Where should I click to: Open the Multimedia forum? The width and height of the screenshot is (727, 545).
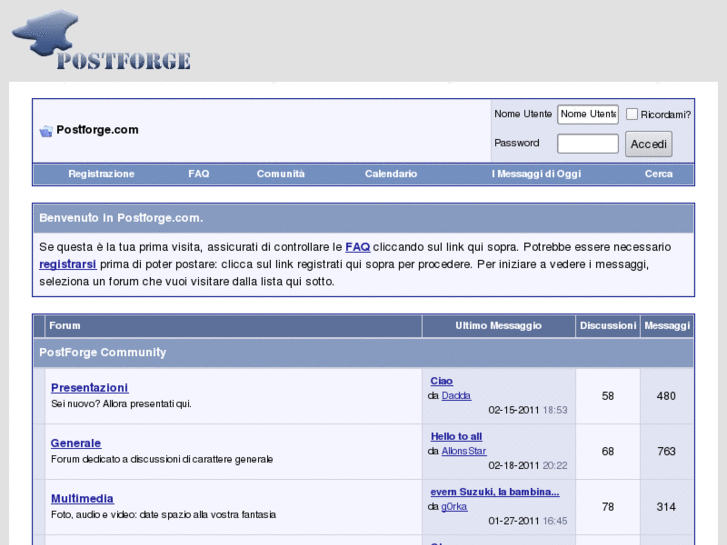[82, 499]
